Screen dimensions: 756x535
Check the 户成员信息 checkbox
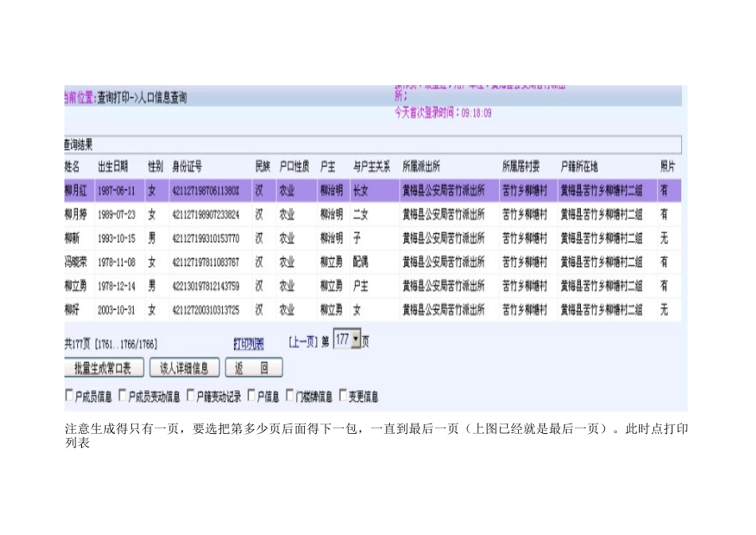coord(69,396)
